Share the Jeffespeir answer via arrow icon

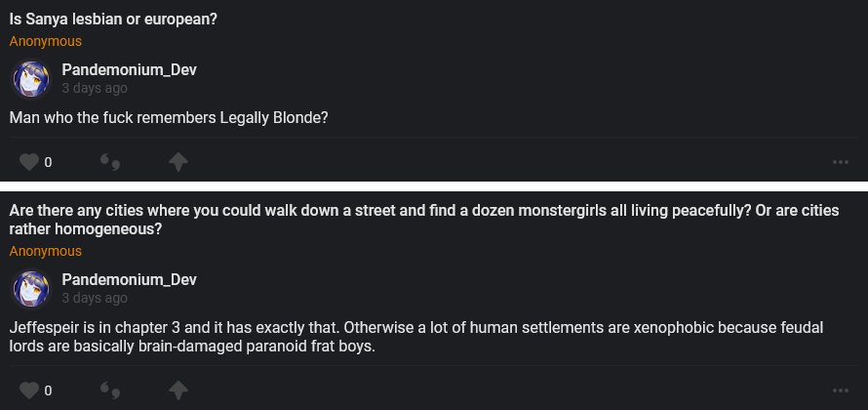tap(178, 390)
